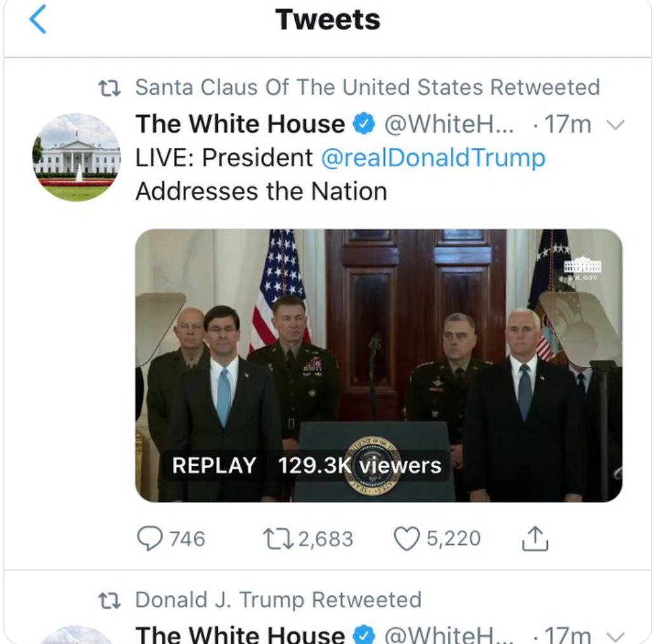Tap the verified badge on first tweet

pos(364,124)
